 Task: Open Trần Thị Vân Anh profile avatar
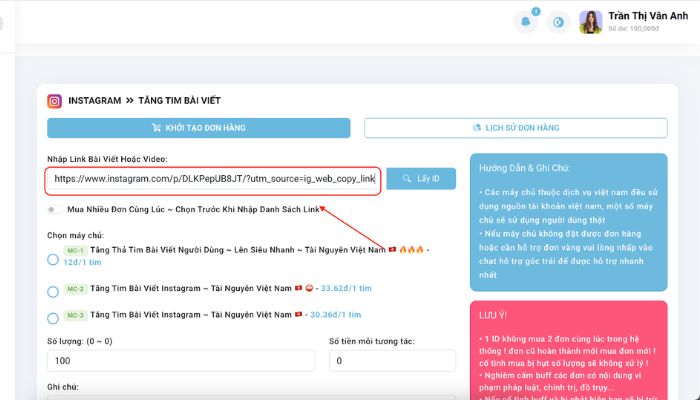(591, 22)
